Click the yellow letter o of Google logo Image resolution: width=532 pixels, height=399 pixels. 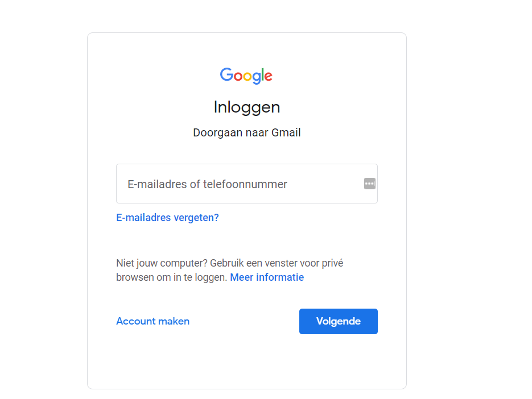click(248, 77)
